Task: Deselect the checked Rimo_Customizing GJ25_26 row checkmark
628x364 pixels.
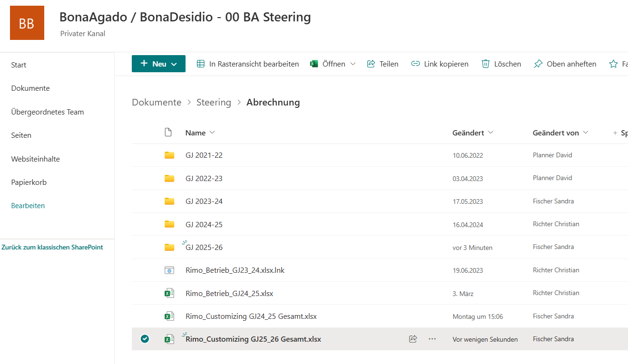Action: pos(145,339)
